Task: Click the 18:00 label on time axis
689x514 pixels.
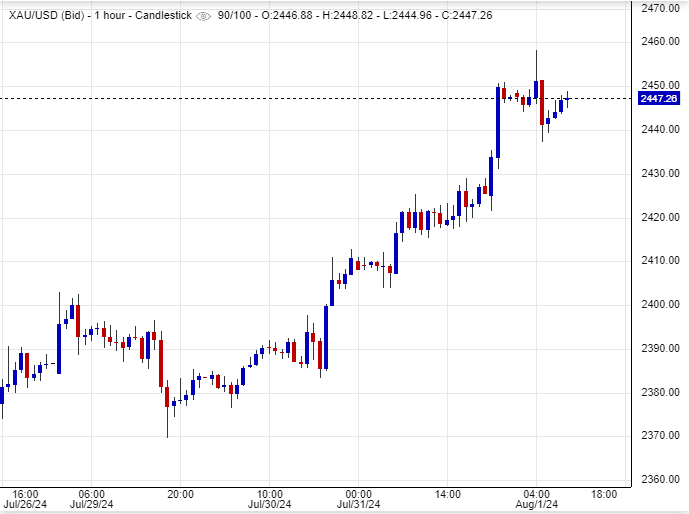Action: click(x=604, y=494)
